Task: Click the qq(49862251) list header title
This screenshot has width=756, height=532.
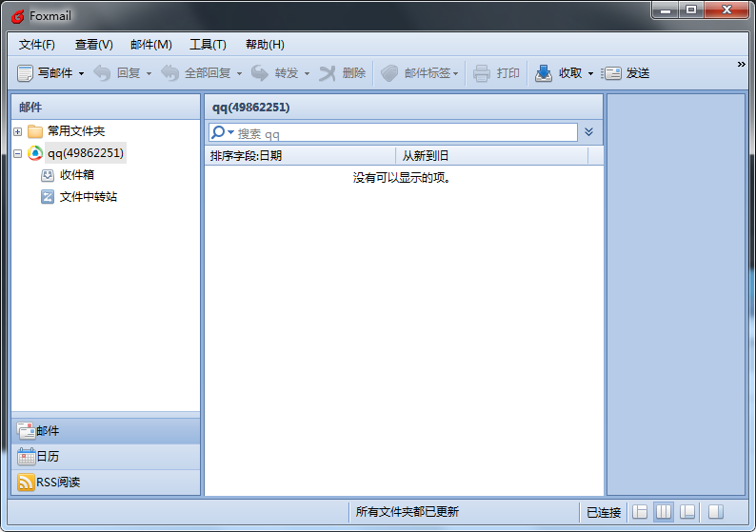Action: click(x=250, y=107)
